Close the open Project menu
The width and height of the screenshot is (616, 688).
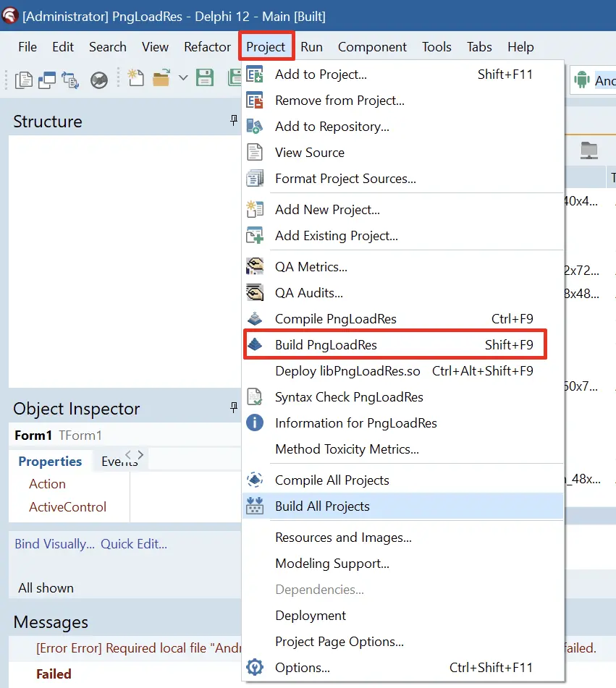pos(266,46)
